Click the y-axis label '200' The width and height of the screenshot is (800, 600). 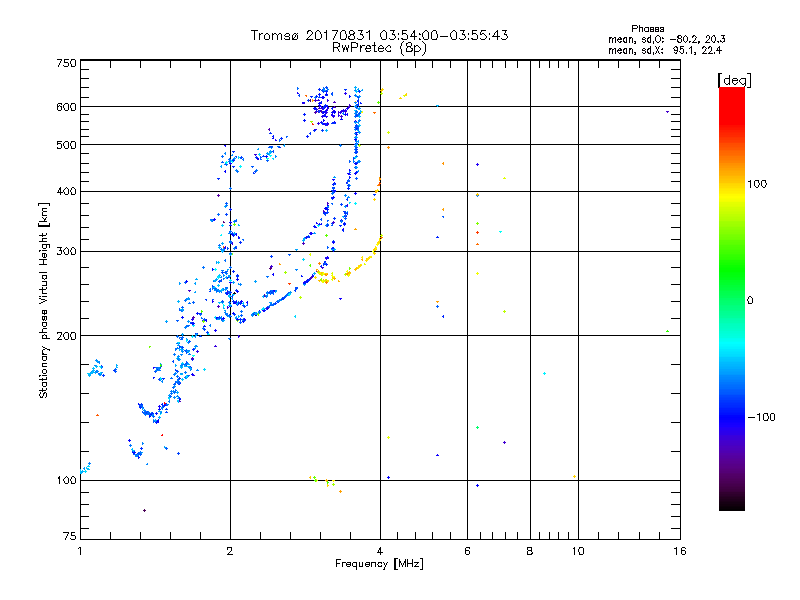pyautogui.click(x=66, y=336)
